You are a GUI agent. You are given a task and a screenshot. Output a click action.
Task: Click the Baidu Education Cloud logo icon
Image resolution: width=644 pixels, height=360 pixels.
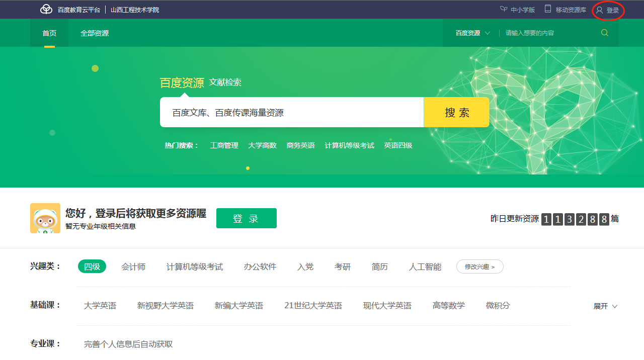(x=46, y=10)
